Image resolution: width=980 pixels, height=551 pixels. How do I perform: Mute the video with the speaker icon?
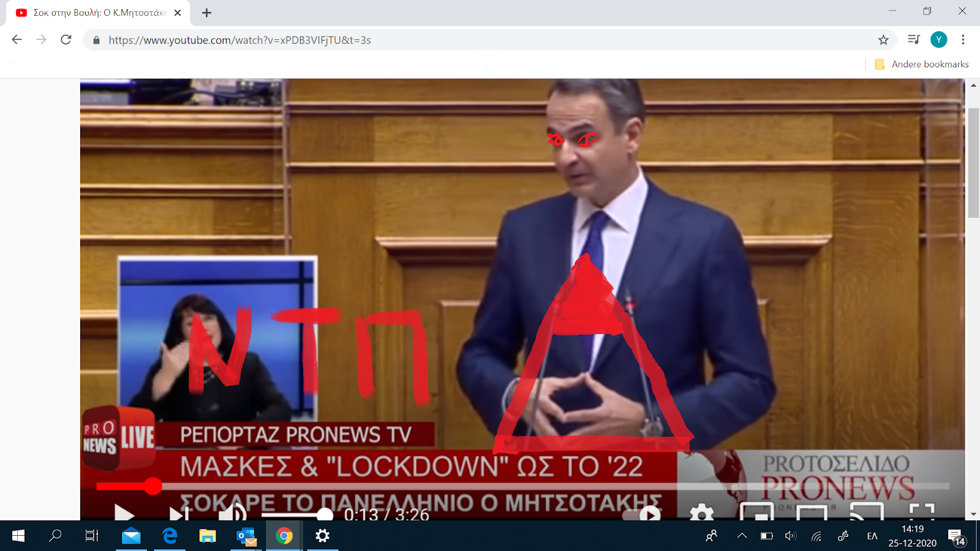click(x=232, y=514)
